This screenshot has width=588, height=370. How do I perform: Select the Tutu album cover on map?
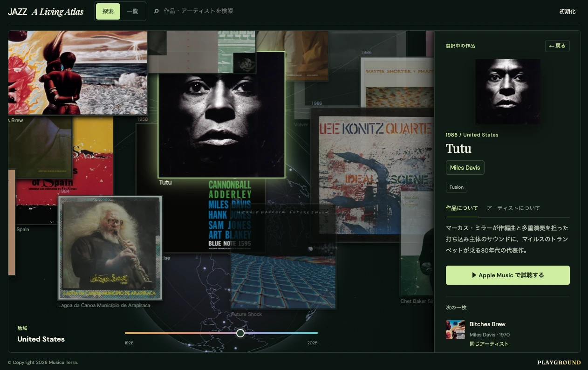point(221,115)
